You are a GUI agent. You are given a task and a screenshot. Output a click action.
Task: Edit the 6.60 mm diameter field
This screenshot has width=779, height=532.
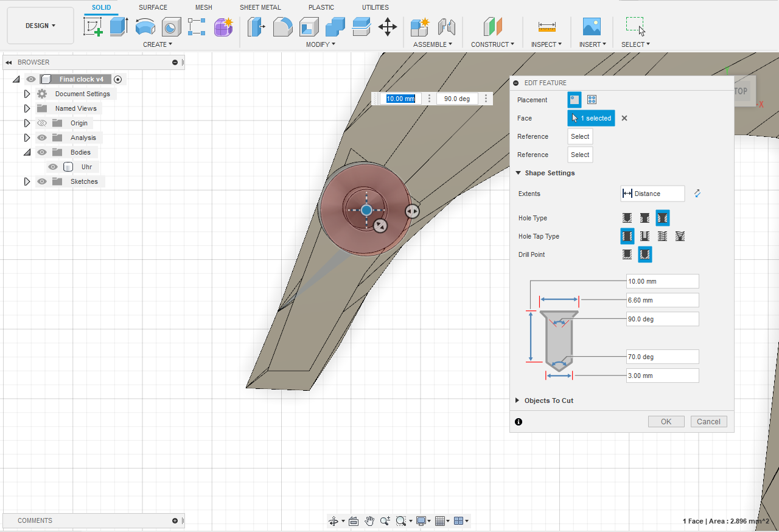tap(662, 299)
